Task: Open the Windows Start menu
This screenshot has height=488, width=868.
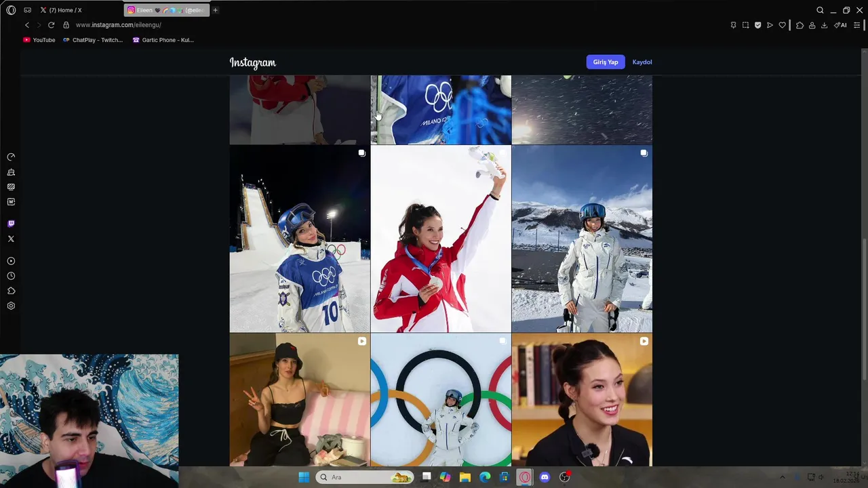Action: pos(304,477)
